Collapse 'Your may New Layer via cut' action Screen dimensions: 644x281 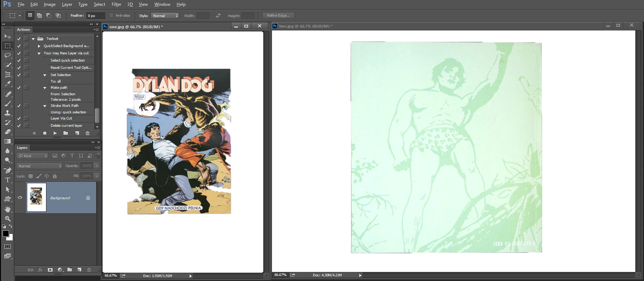39,53
